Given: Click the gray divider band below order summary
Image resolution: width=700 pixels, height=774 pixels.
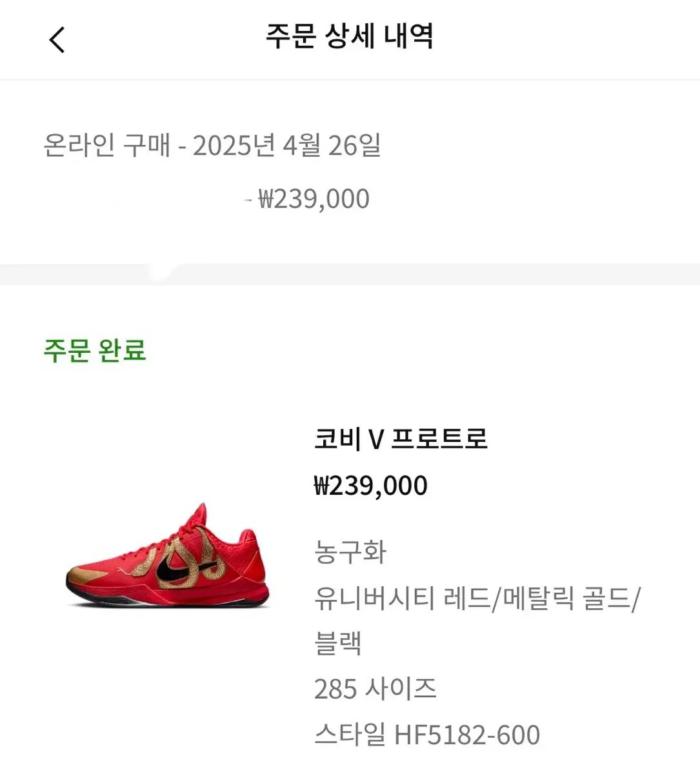Looking at the screenshot, I should (x=350, y=274).
